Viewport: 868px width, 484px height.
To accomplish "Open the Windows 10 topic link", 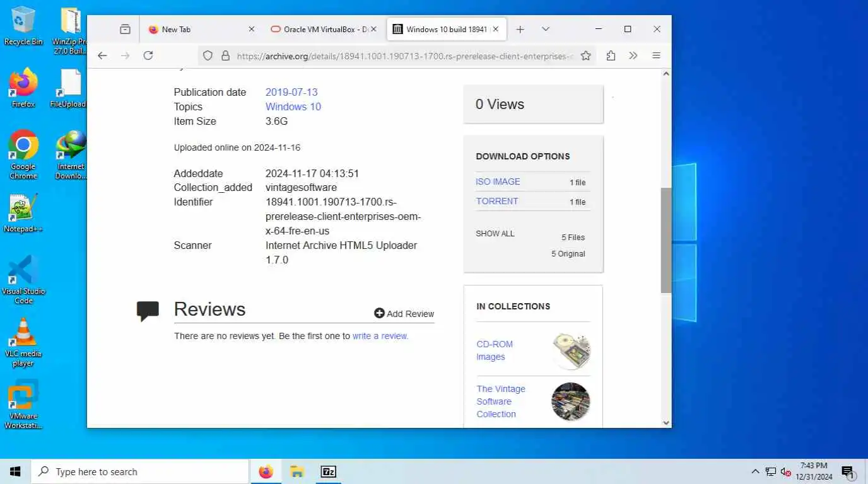I will [x=293, y=107].
